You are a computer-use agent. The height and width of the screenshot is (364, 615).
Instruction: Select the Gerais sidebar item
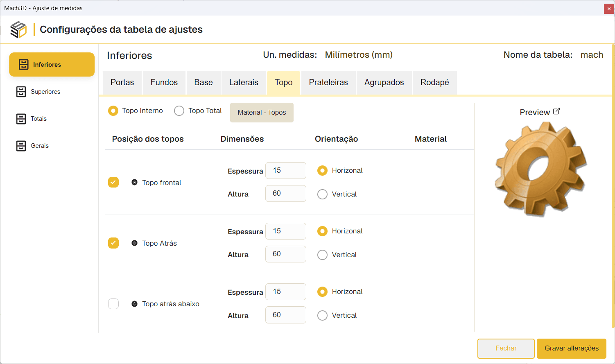coord(52,146)
